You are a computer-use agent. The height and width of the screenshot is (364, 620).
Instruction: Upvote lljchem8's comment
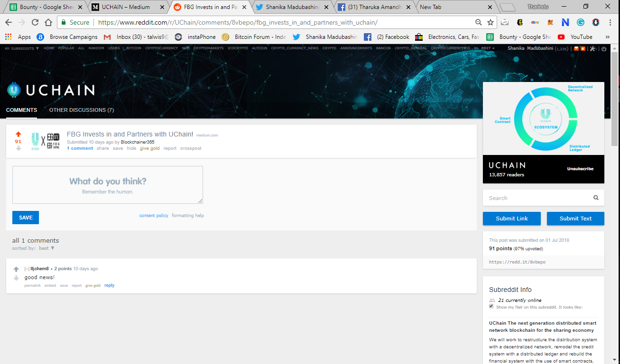[x=16, y=269]
